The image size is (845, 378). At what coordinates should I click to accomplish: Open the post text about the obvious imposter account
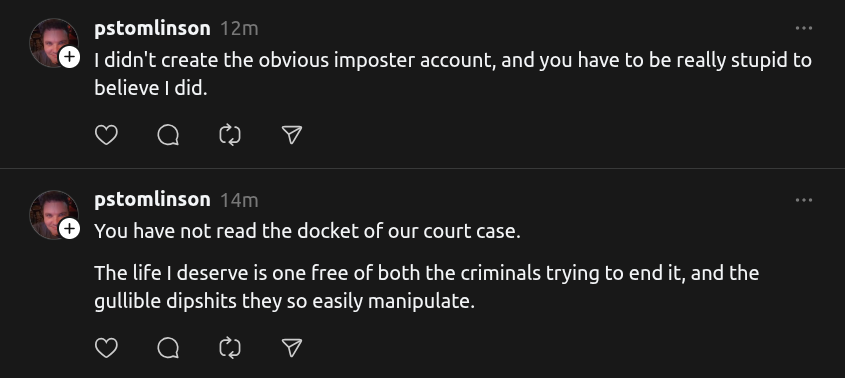(453, 74)
